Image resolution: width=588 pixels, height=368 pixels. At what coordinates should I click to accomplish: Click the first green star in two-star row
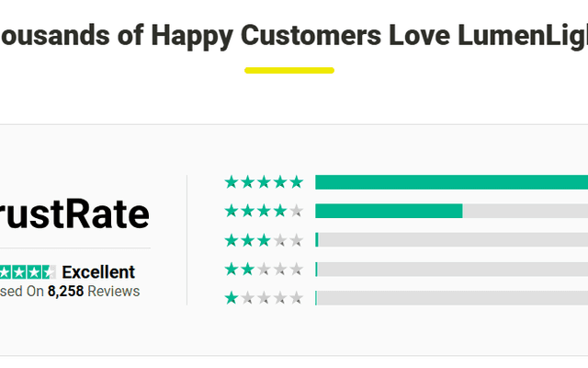(232, 269)
